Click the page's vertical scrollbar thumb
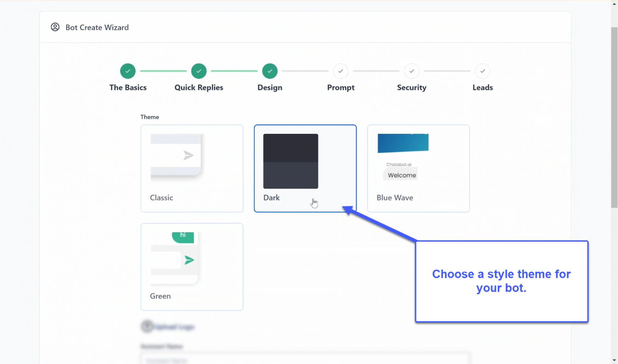The height and width of the screenshot is (364, 618). tap(614, 117)
